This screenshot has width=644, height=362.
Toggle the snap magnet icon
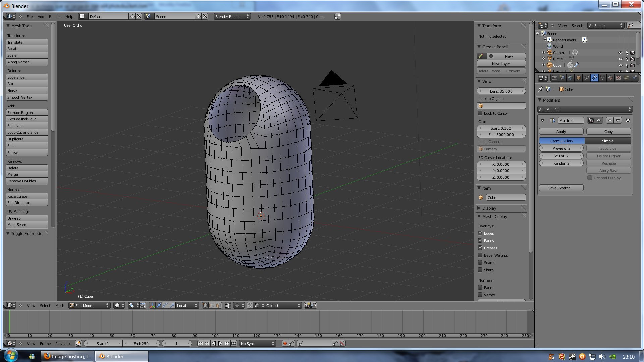click(x=250, y=305)
